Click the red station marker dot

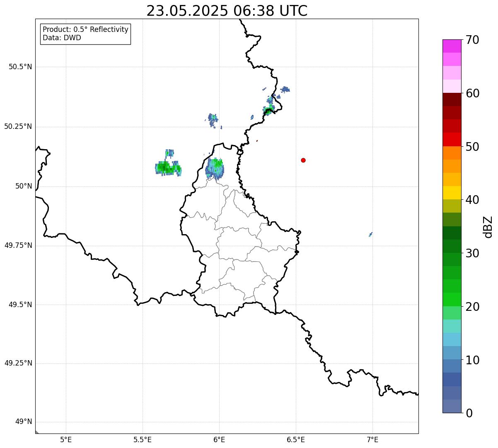click(303, 160)
